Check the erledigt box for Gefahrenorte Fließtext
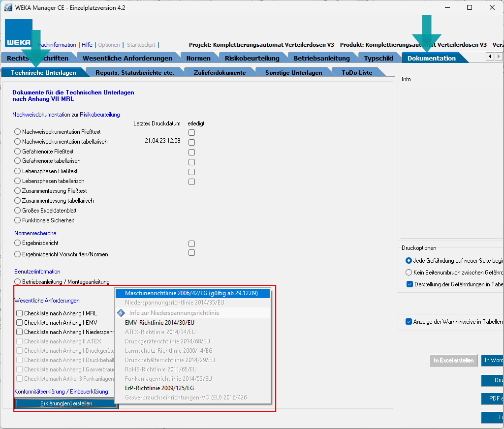The width and height of the screenshot is (504, 429). tap(191, 152)
